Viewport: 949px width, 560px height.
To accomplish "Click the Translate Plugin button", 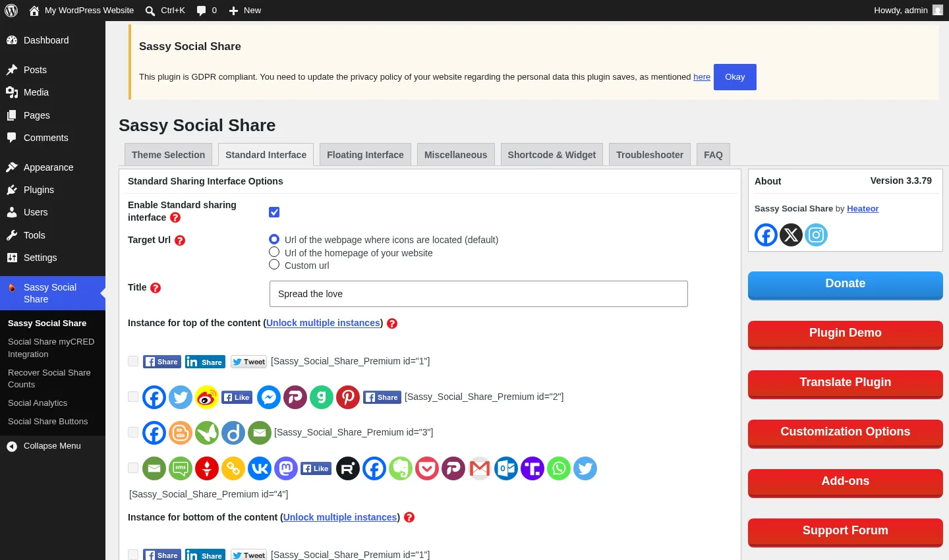I will [x=846, y=384].
